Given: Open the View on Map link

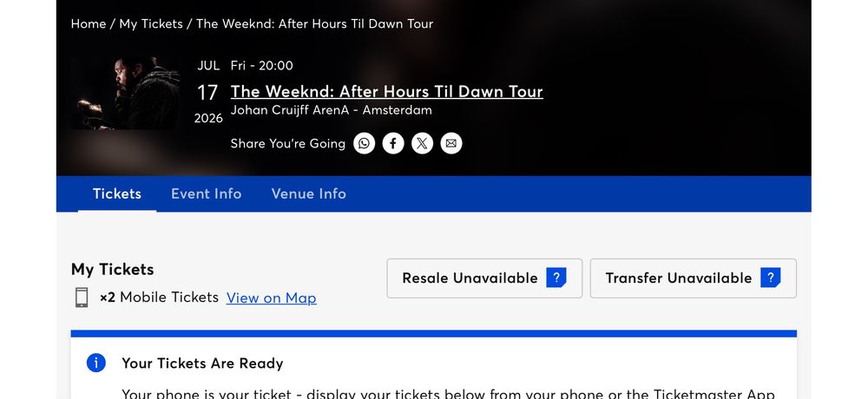Looking at the screenshot, I should [x=271, y=298].
